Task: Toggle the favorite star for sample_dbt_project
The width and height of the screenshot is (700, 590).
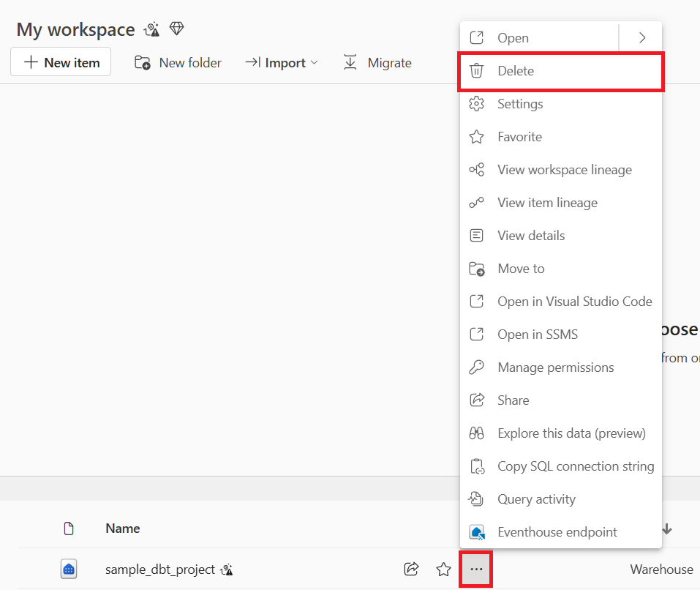Action: point(443,569)
